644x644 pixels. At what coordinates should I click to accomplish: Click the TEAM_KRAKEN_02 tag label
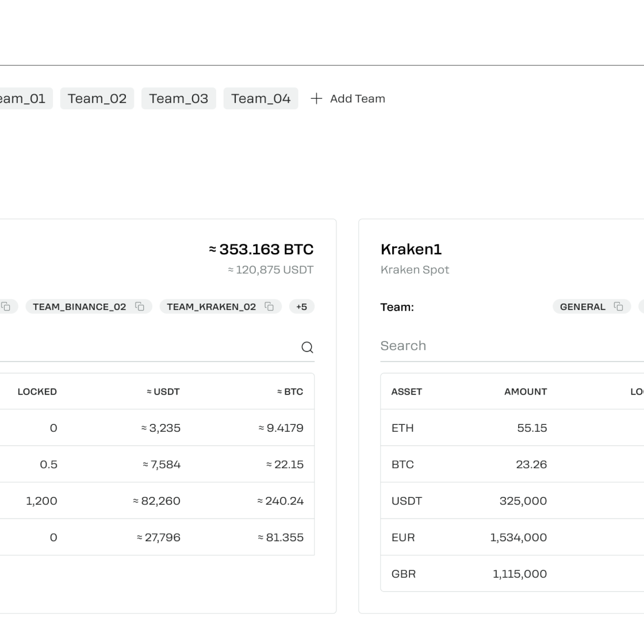click(x=211, y=306)
